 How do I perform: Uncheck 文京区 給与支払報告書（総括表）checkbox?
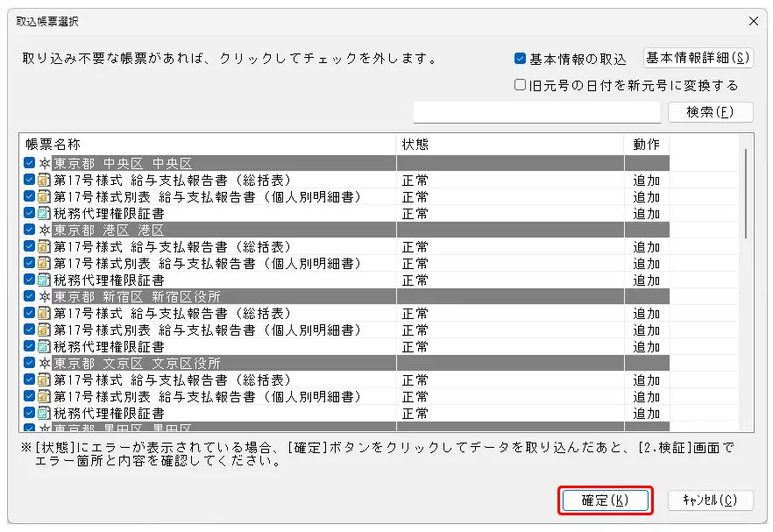pyautogui.click(x=30, y=380)
